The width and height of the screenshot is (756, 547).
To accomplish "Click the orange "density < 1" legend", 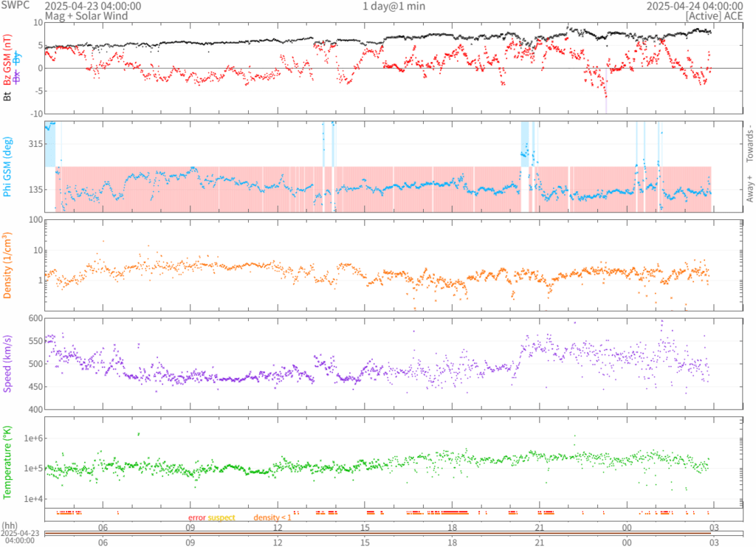I will click(x=273, y=517).
